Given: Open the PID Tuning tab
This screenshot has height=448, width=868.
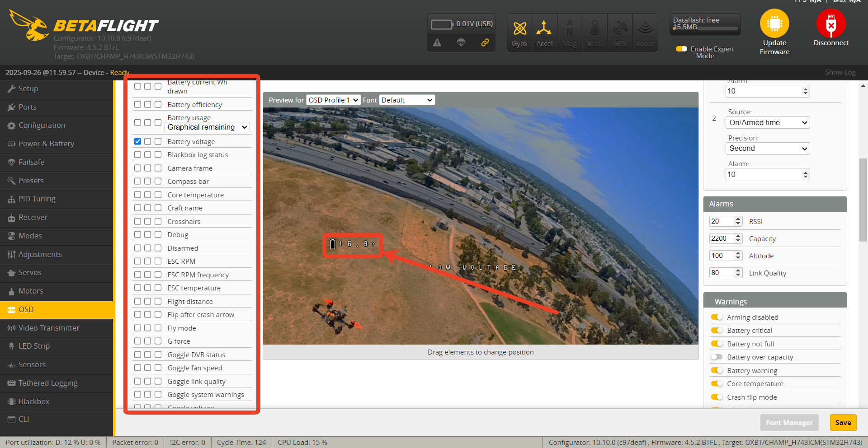Looking at the screenshot, I should click(x=37, y=199).
